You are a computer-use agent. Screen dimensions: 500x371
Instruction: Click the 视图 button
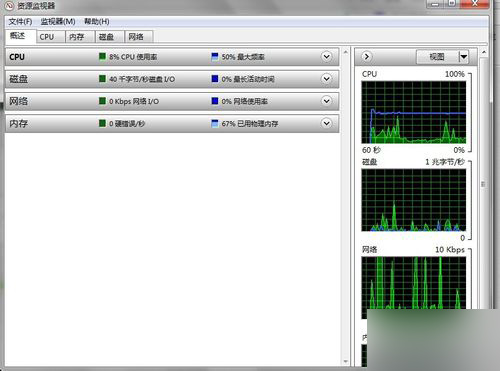pos(438,57)
